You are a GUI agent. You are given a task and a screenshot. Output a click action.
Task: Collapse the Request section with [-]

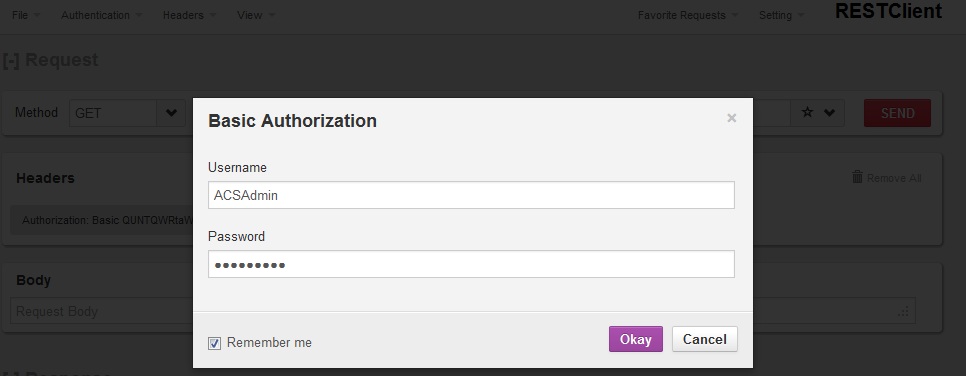(11, 60)
